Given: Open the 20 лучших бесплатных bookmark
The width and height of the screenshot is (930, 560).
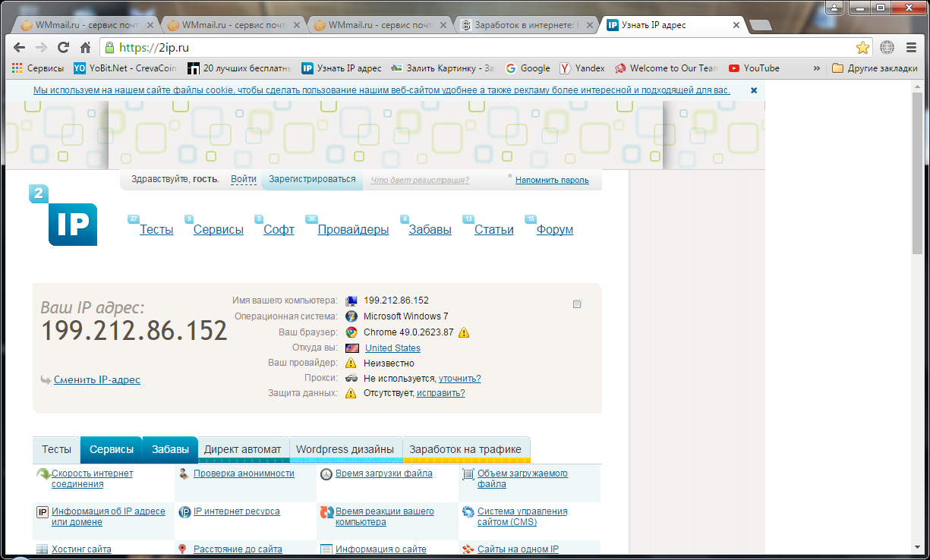Looking at the screenshot, I should coord(239,68).
